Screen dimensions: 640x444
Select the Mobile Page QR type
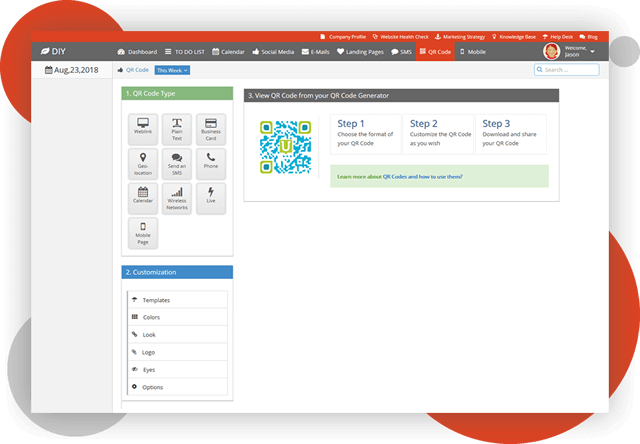[x=143, y=233]
